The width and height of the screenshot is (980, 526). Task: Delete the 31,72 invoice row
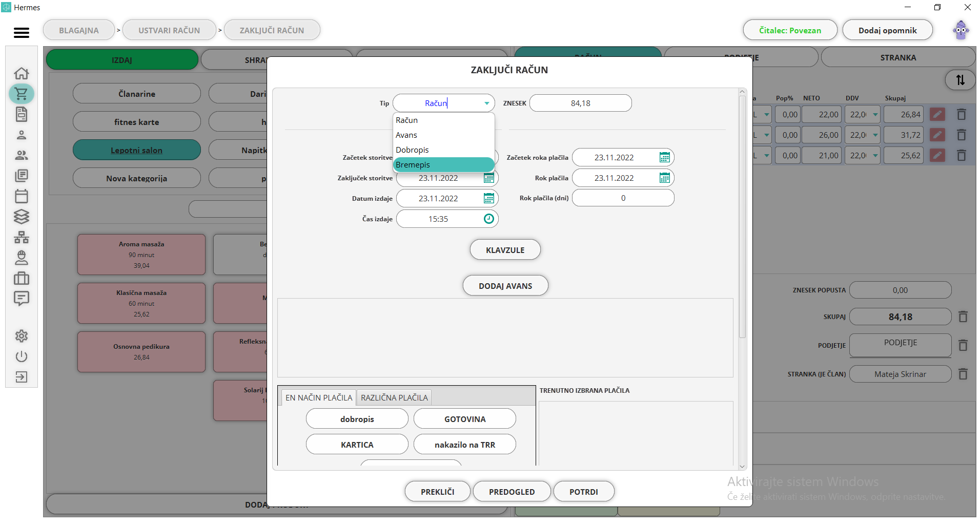962,135
